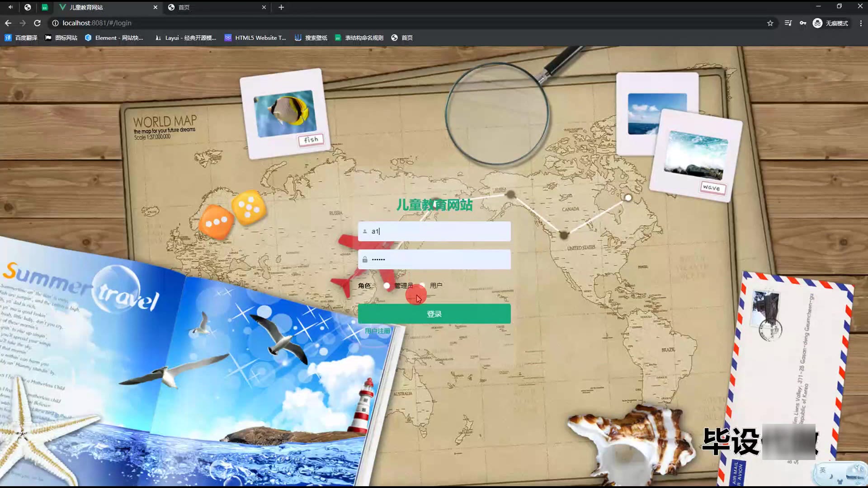
Task: Open the Layui bookmark
Action: point(185,38)
